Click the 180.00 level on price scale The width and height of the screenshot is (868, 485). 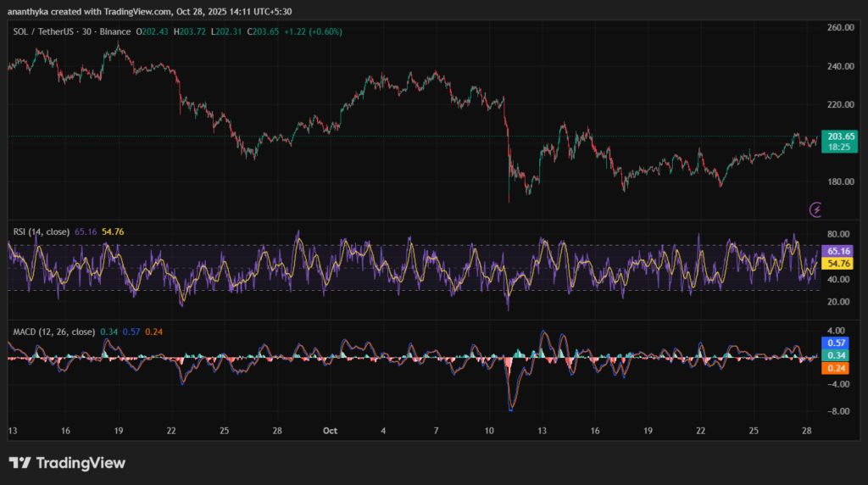pos(838,181)
